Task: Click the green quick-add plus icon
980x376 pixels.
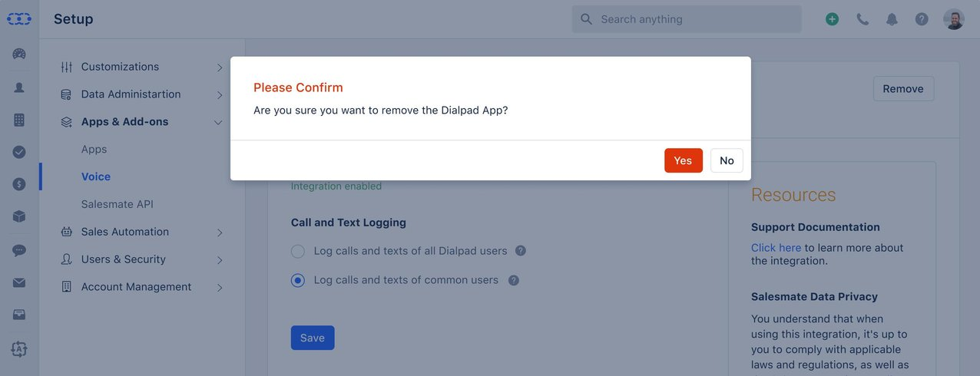Action: pos(833,19)
